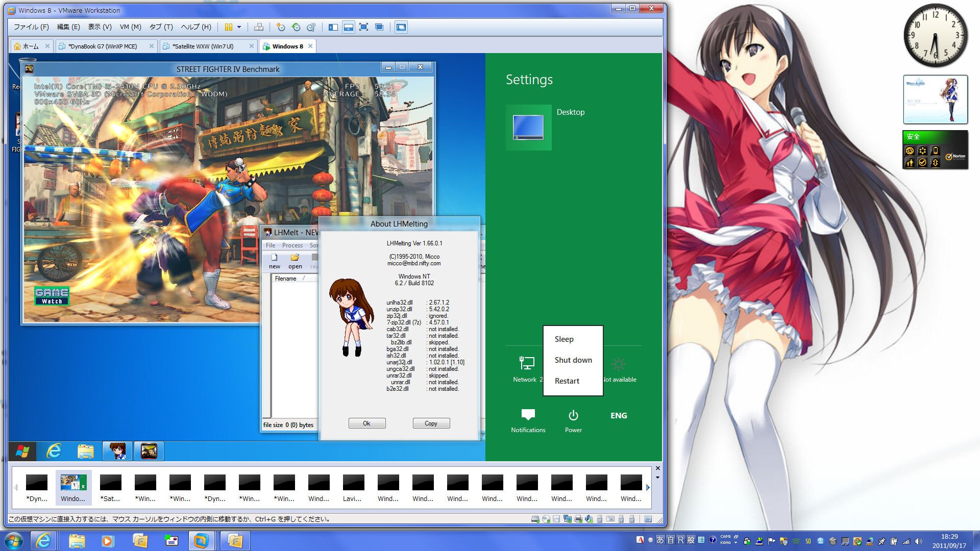This screenshot has height=551, width=980.
Task: Open the Process menu in LHMelt
Action: [x=292, y=245]
